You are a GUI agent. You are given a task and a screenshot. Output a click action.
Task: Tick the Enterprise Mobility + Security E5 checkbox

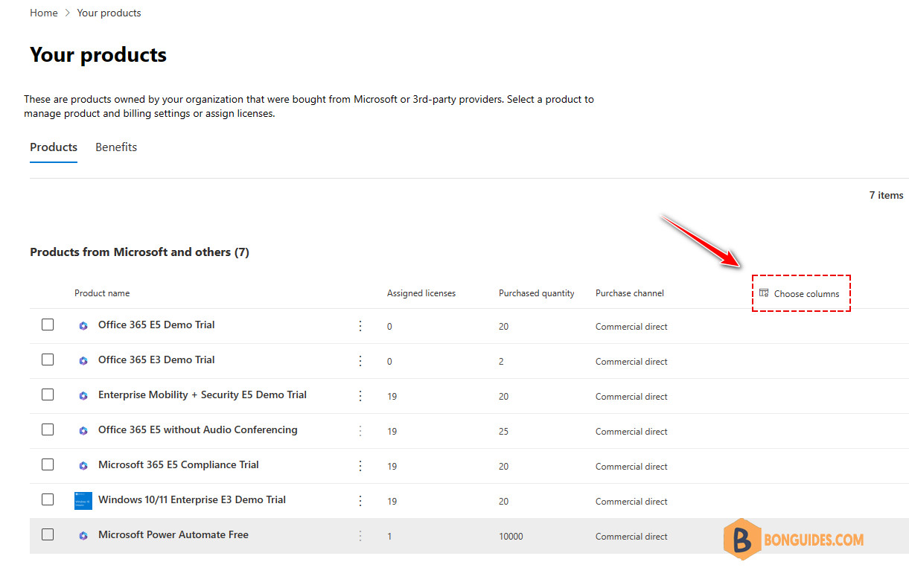click(x=48, y=394)
